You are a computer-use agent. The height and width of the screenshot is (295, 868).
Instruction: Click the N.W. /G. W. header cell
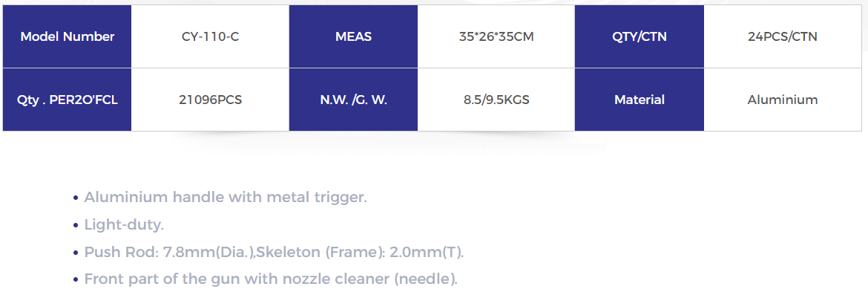[353, 100]
